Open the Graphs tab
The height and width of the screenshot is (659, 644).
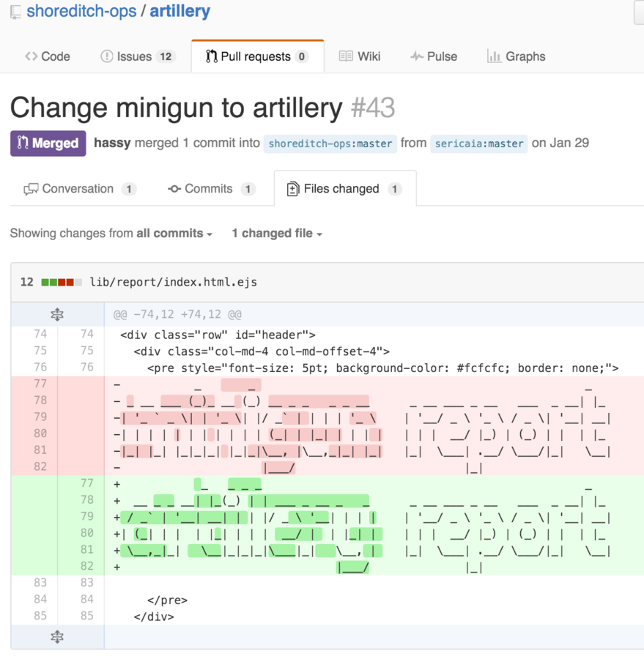516,56
